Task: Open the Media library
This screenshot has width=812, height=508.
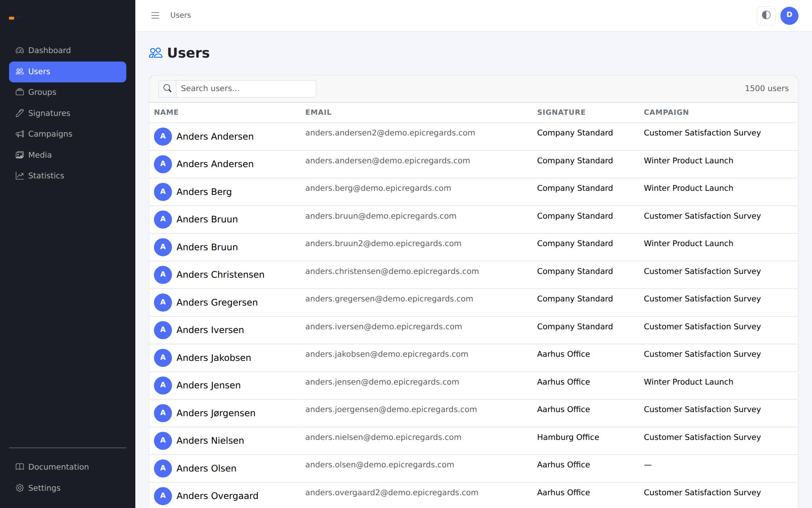Action: [x=68, y=155]
